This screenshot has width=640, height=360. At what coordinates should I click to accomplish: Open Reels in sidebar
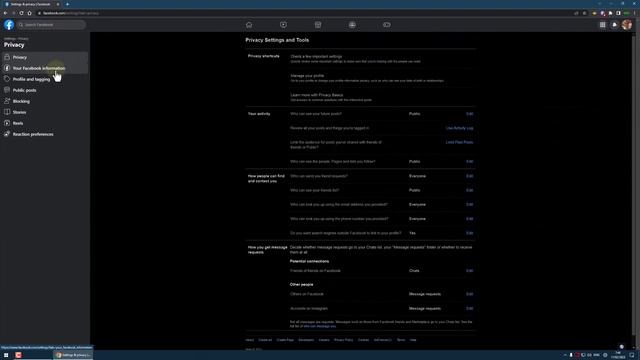point(45,123)
